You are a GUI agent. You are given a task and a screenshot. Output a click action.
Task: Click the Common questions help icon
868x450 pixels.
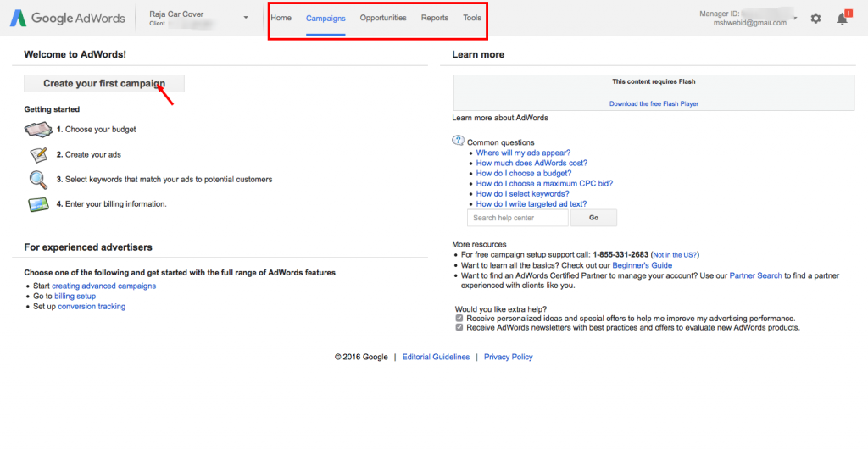coord(459,141)
